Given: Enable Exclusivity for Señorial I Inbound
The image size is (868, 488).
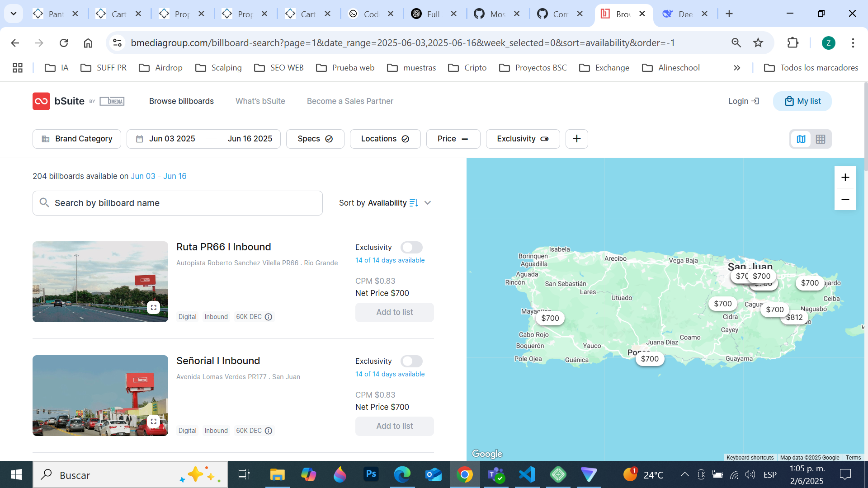Looking at the screenshot, I should (411, 361).
